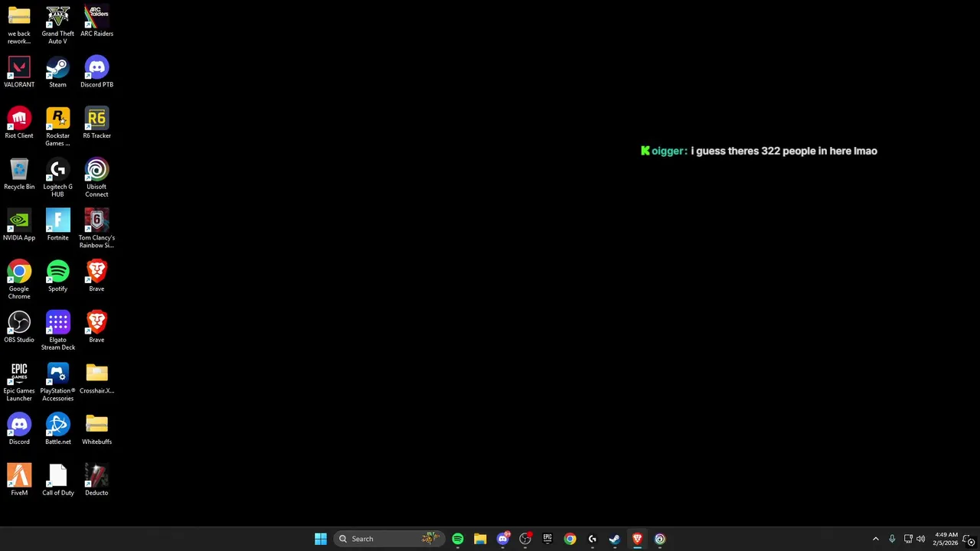The image size is (980, 551).
Task: Select the Riot Client desktop icon
Action: [x=19, y=123]
